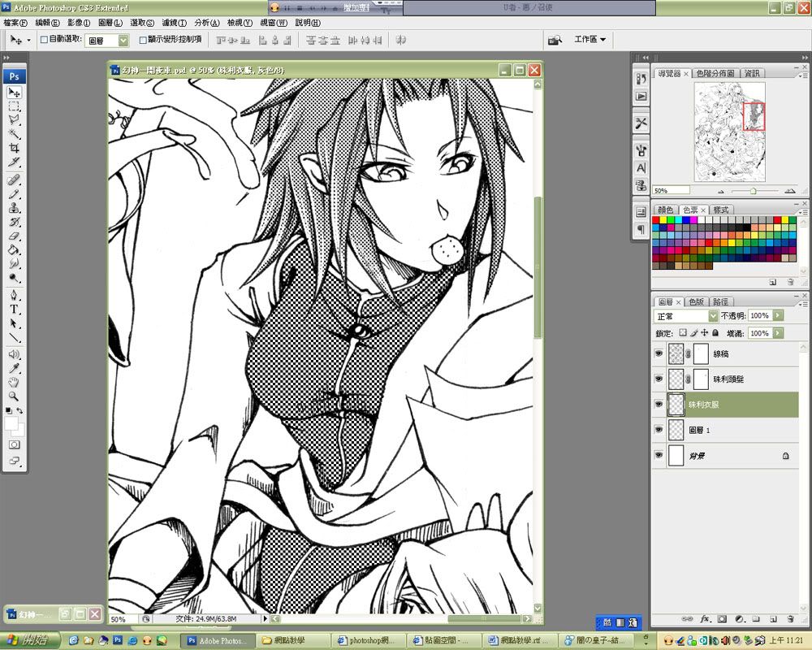
Task: Select the Zoom tool
Action: (x=14, y=396)
